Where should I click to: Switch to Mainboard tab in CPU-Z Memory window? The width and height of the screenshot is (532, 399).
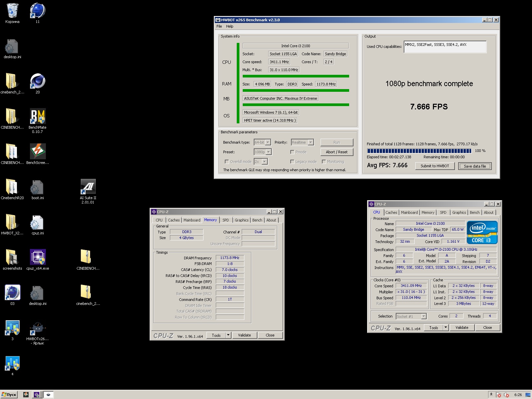pos(192,220)
